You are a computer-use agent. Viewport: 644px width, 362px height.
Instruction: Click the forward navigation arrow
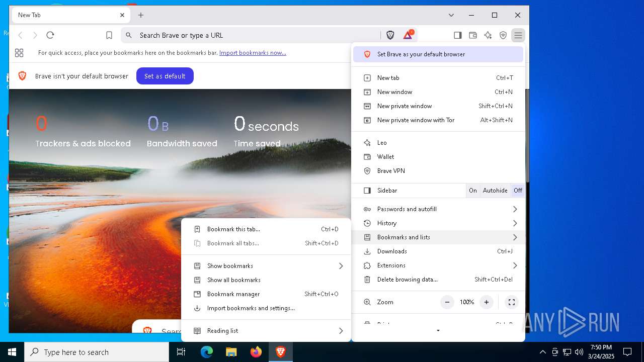coord(35,35)
